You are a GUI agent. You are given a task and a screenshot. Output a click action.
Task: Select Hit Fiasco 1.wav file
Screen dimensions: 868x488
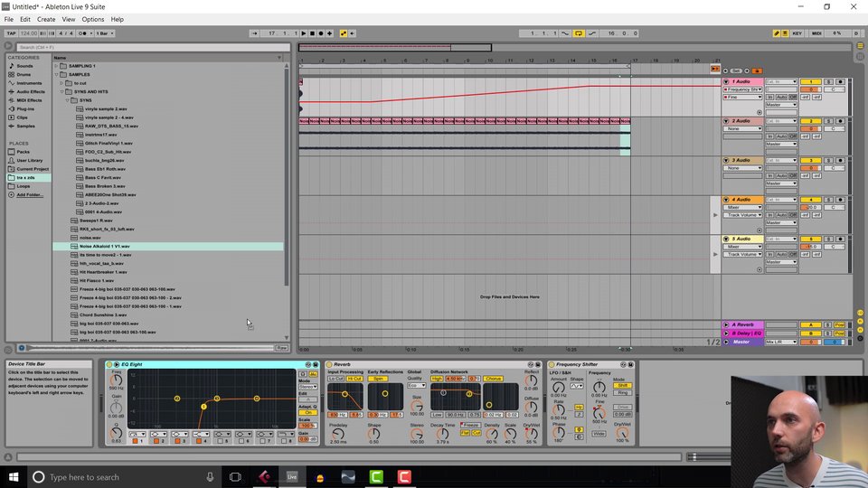(x=96, y=280)
